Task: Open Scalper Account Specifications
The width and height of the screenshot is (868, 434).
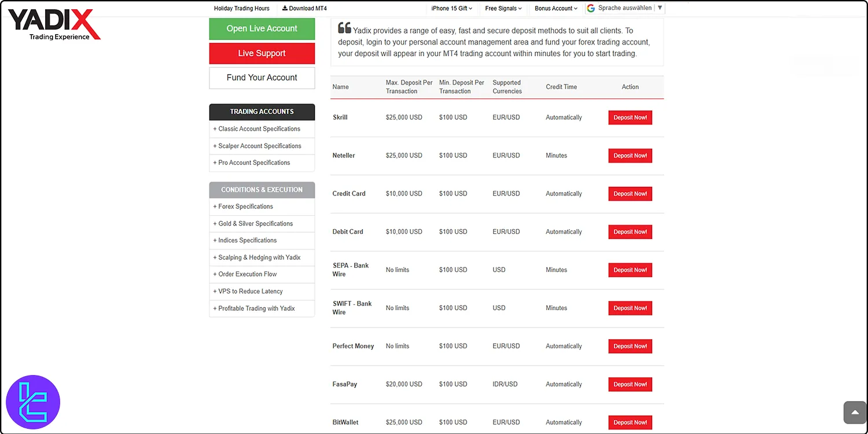Action: click(x=262, y=146)
